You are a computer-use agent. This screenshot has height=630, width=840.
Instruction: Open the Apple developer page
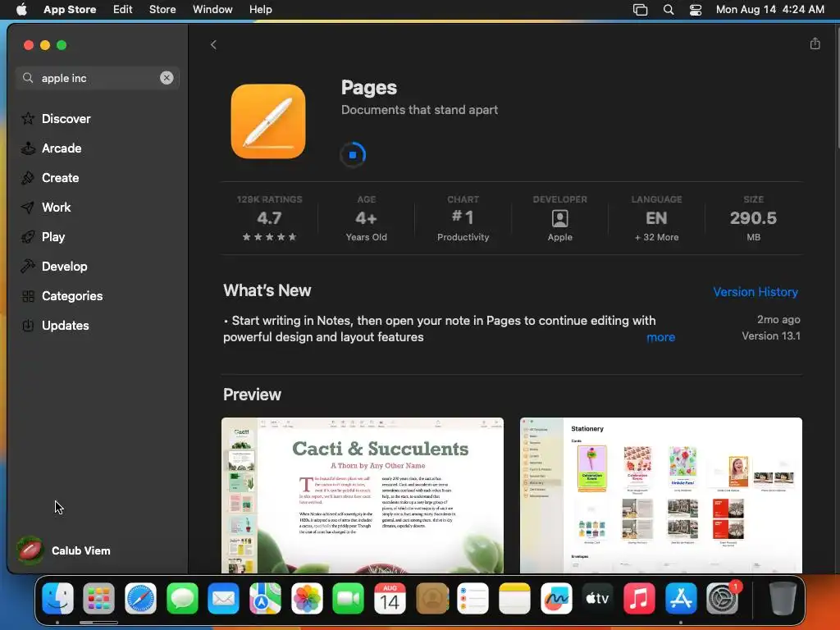pyautogui.click(x=559, y=218)
